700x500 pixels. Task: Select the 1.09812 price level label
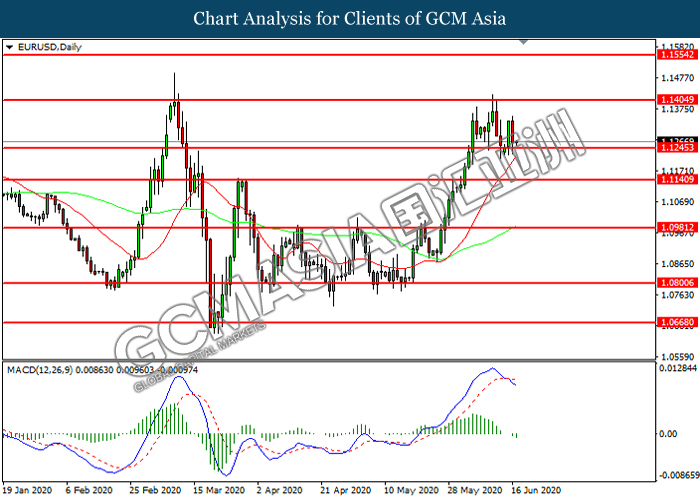point(677,228)
